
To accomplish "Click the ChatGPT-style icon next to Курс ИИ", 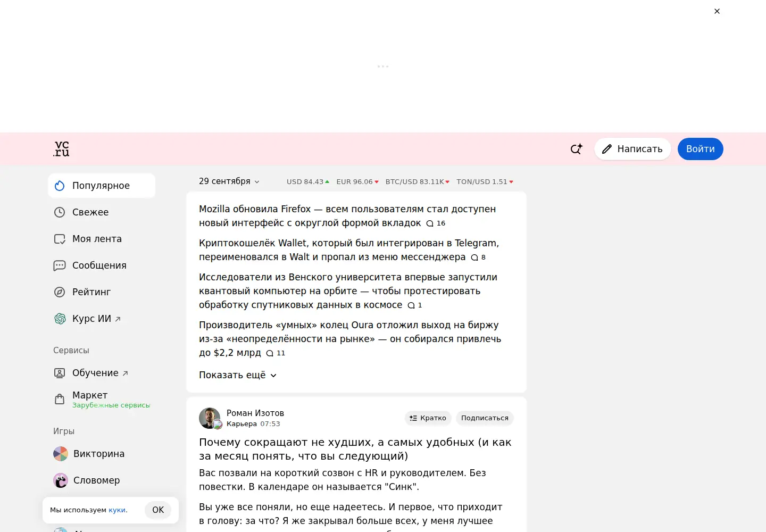I will (x=60, y=319).
